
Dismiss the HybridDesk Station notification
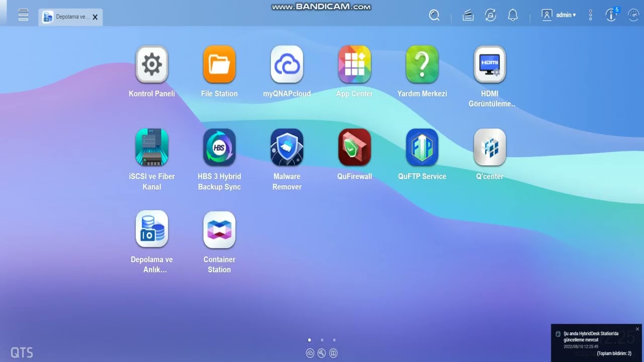coord(637,329)
